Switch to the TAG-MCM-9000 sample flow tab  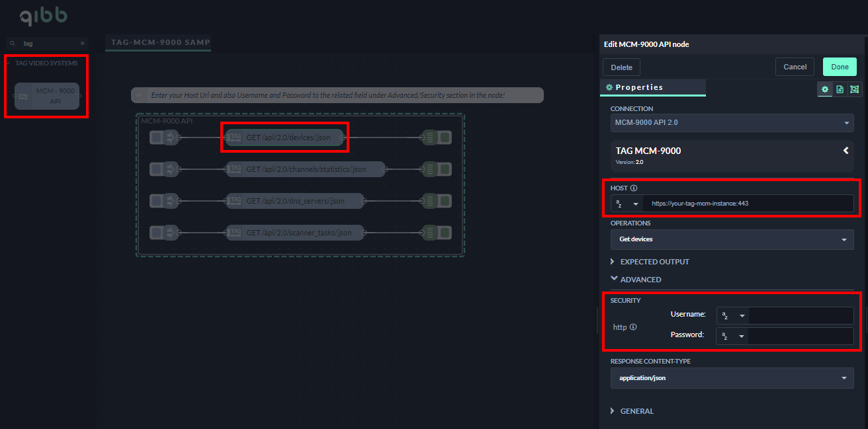click(x=157, y=42)
